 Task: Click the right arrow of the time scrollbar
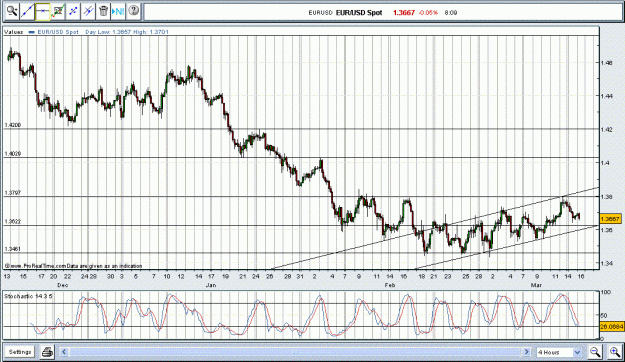[527, 352]
